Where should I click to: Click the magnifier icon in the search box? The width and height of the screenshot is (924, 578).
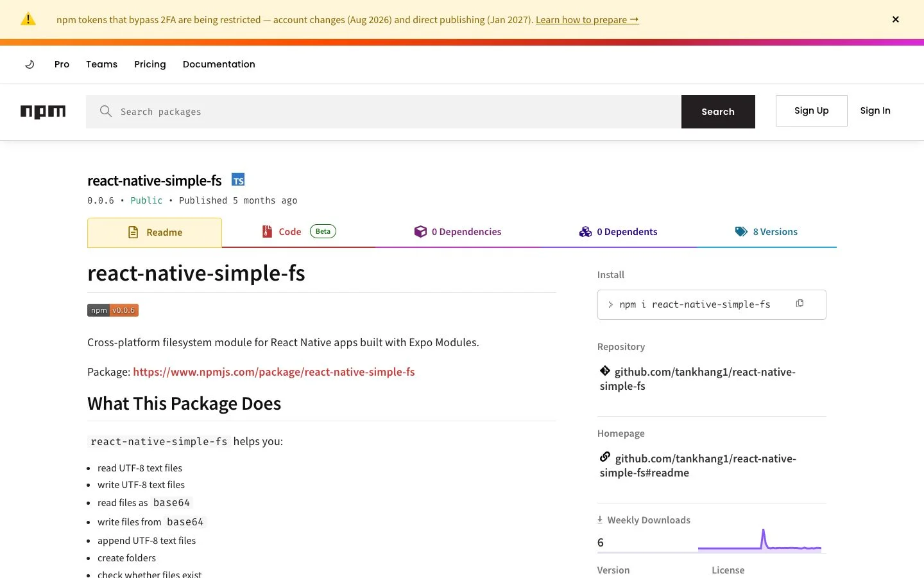tap(106, 111)
